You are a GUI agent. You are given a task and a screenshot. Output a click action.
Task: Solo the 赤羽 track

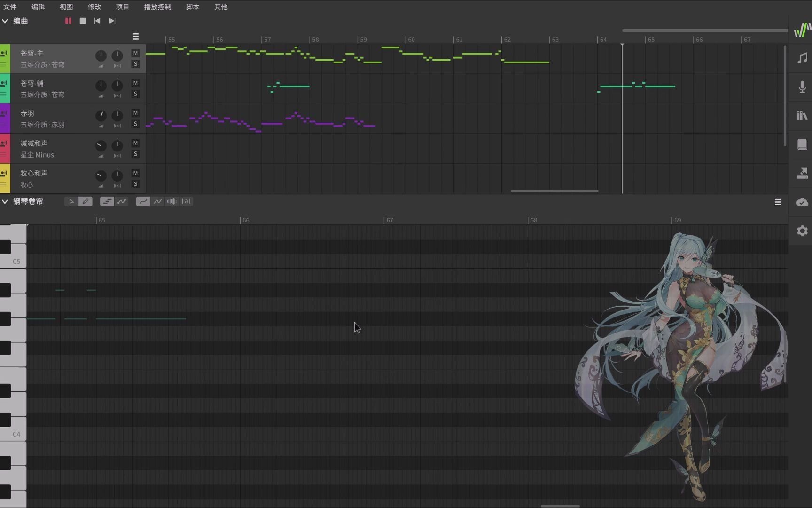coord(135,124)
